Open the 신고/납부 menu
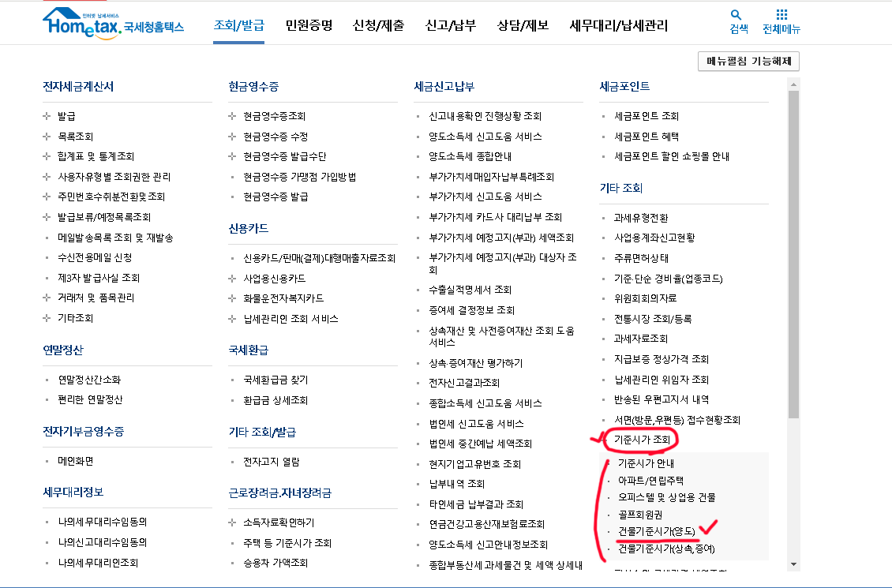This screenshot has height=588, width=892. coord(451,25)
